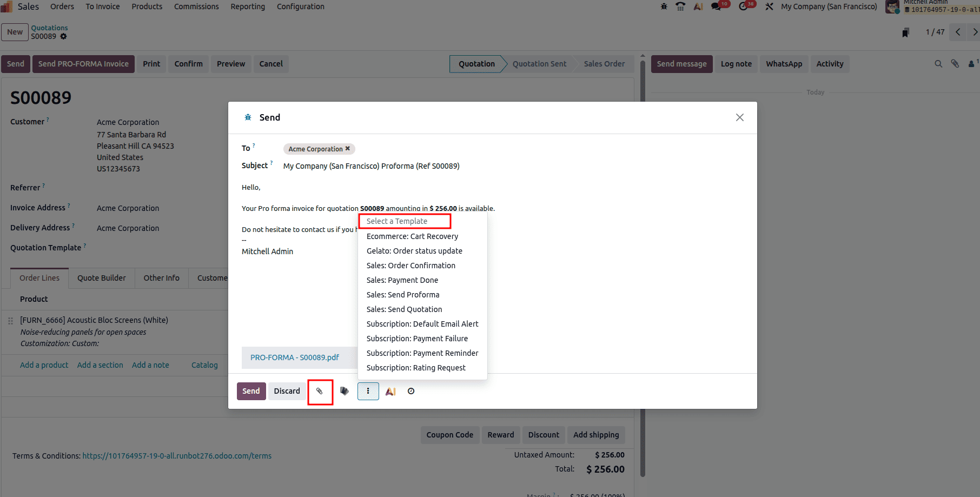Remove Acme Corporation recipient tag

[x=348, y=149]
